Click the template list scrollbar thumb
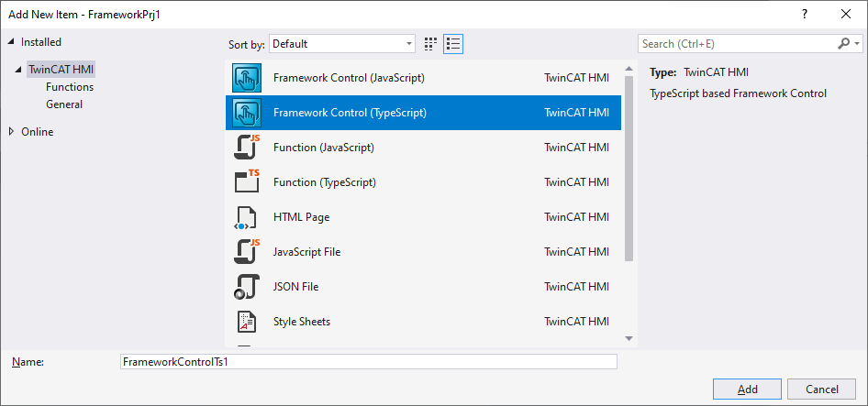The image size is (868, 406). (629, 169)
